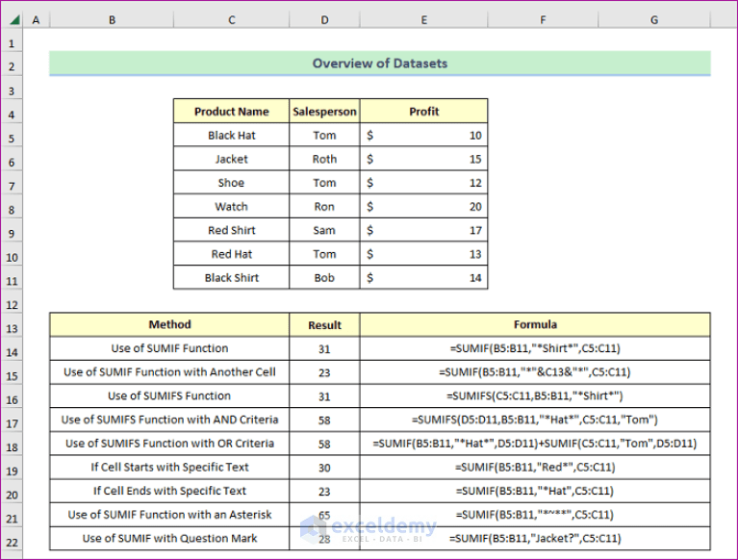Select column E header
738x560 pixels.
[x=424, y=20]
